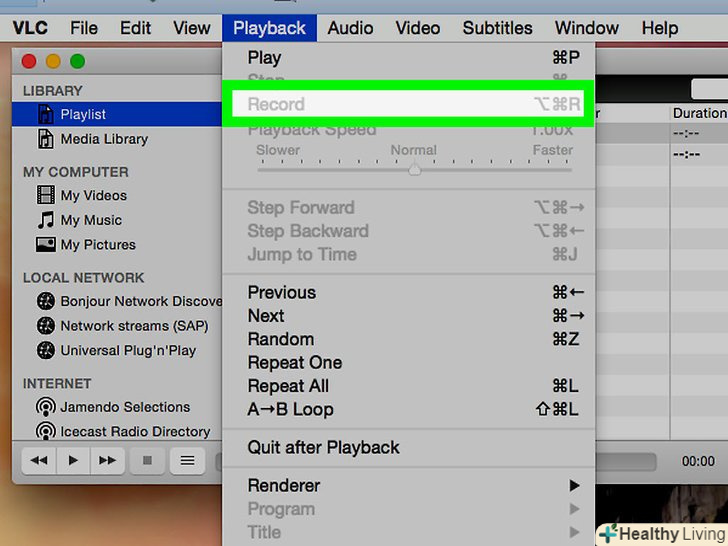Toggle the playlist view button

(x=188, y=461)
